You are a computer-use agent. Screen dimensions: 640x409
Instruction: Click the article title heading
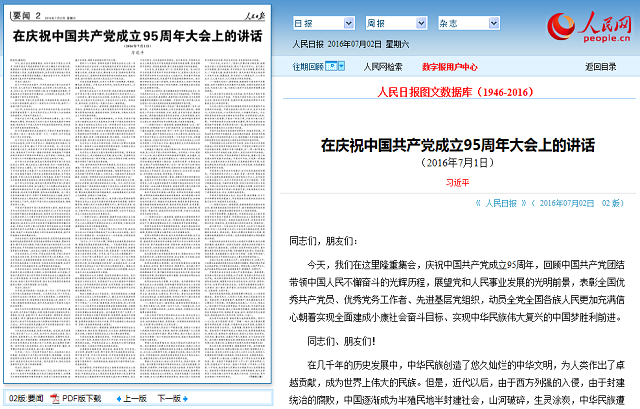click(457, 144)
